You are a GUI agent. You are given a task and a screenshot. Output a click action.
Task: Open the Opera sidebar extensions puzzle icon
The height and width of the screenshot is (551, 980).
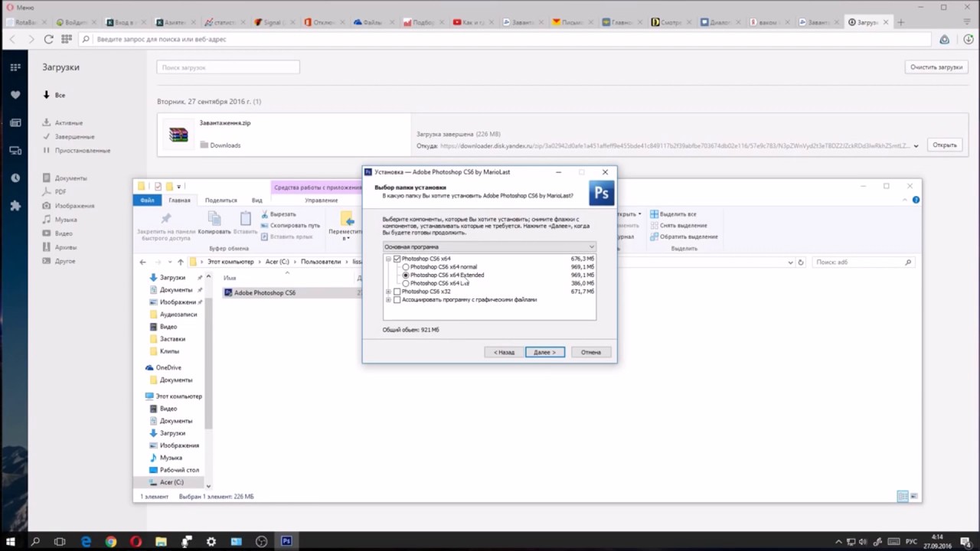click(15, 206)
